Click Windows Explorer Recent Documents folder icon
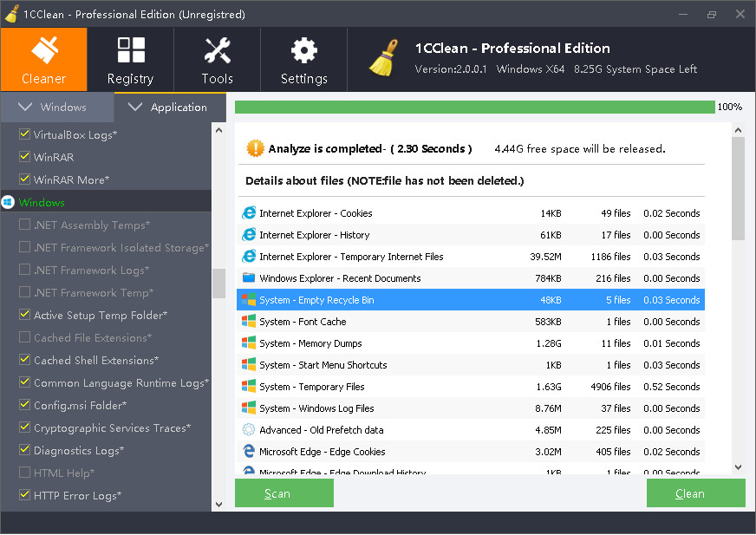This screenshot has height=535, width=756. point(249,277)
